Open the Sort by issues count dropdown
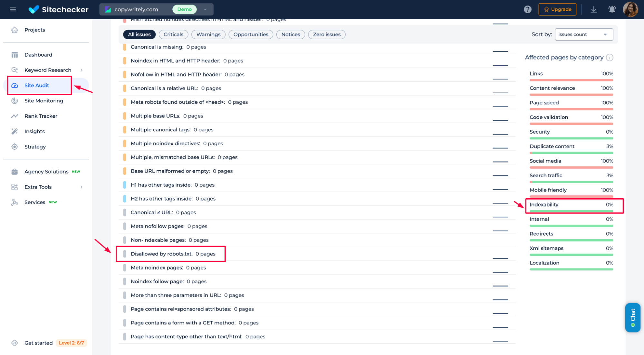 [x=584, y=34]
